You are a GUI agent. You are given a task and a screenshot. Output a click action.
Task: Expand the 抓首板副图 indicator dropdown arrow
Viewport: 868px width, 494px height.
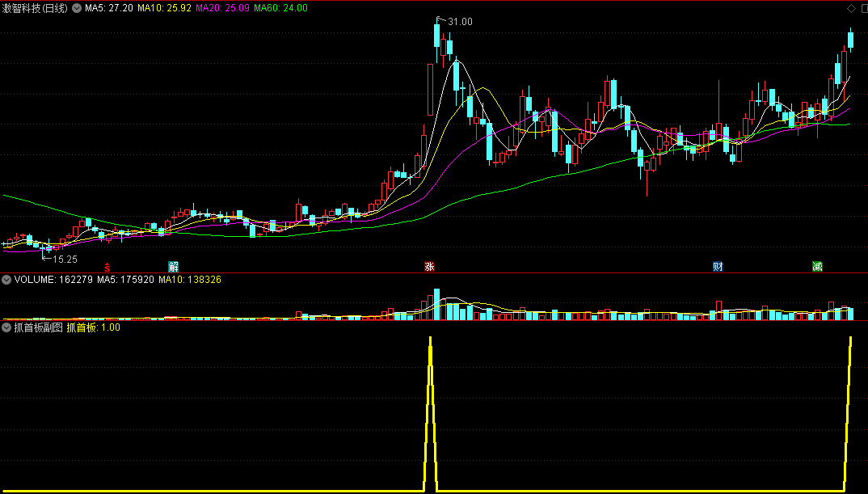(x=6, y=328)
